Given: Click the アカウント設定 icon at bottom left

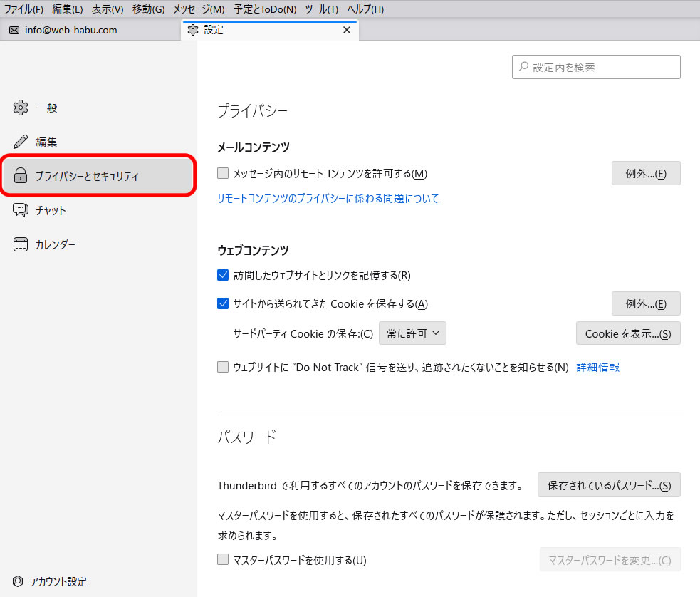Looking at the screenshot, I should [x=18, y=581].
